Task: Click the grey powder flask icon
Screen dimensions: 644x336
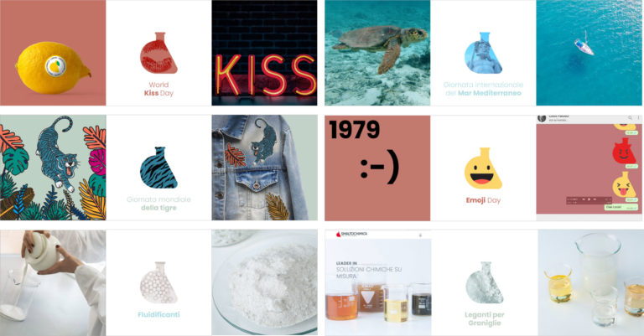Action: tap(484, 282)
